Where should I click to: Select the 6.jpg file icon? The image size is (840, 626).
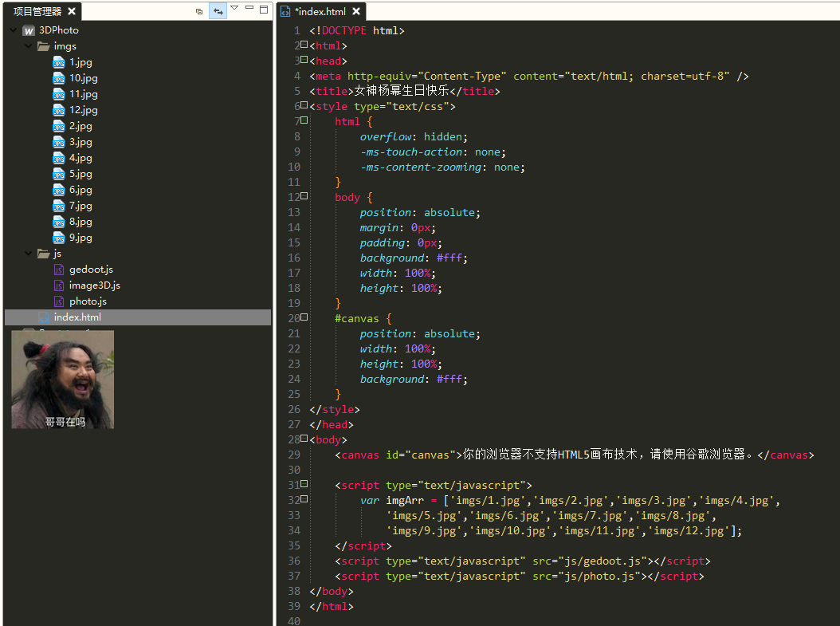coord(59,191)
